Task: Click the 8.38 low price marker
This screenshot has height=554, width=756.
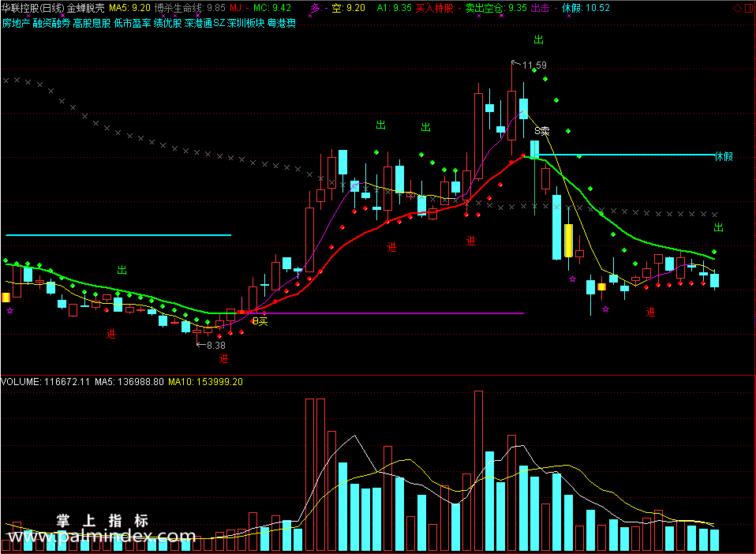Action: (216, 345)
